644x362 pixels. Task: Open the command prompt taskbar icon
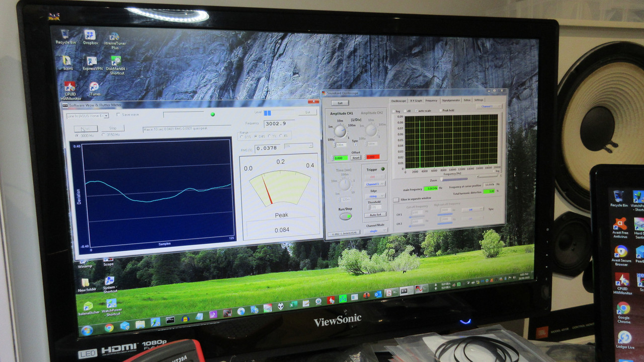tap(170, 320)
